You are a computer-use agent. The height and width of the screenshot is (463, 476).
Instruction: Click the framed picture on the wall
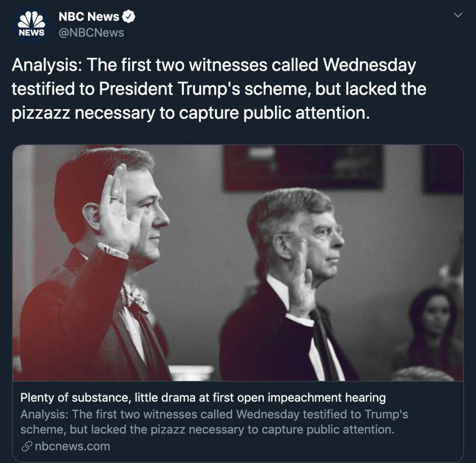(x=303, y=167)
